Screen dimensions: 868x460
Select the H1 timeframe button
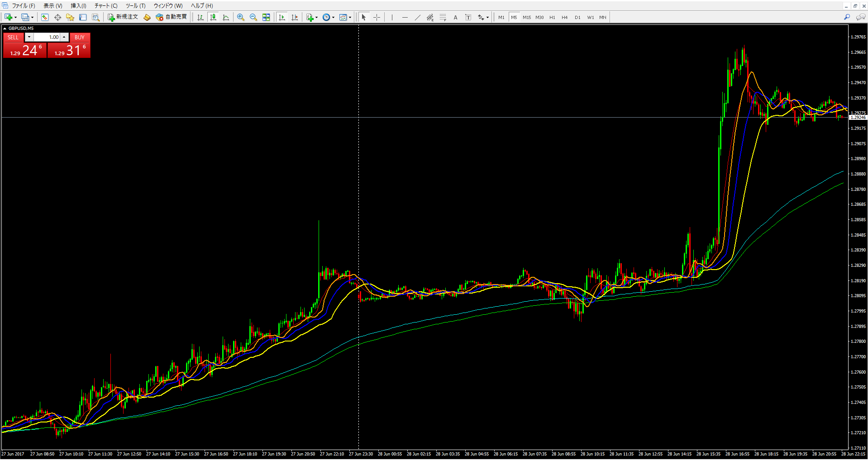point(552,17)
